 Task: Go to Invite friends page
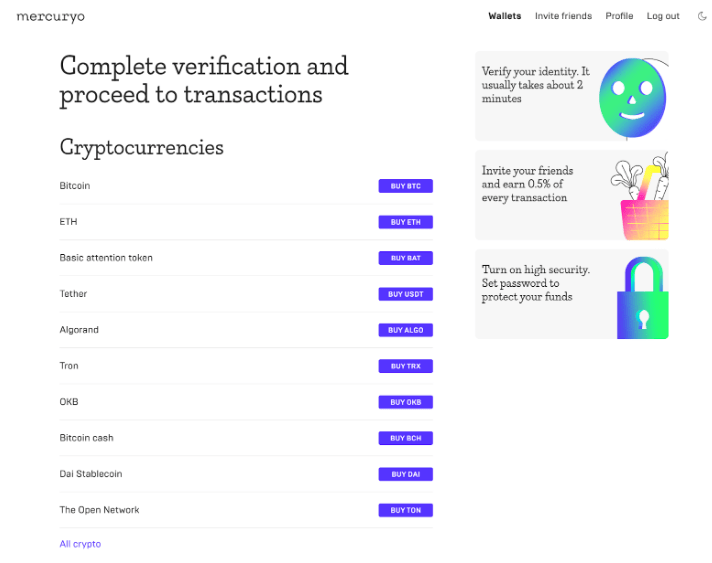pos(563,16)
